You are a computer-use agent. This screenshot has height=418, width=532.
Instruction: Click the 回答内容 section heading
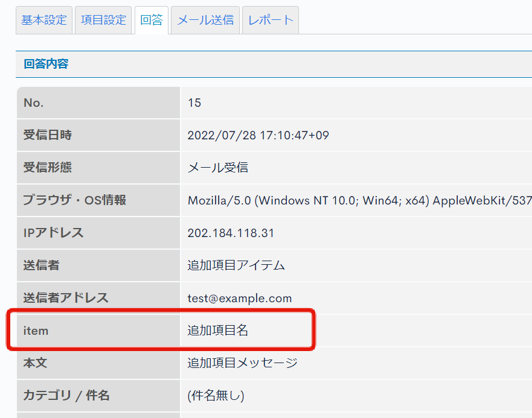[x=46, y=64]
